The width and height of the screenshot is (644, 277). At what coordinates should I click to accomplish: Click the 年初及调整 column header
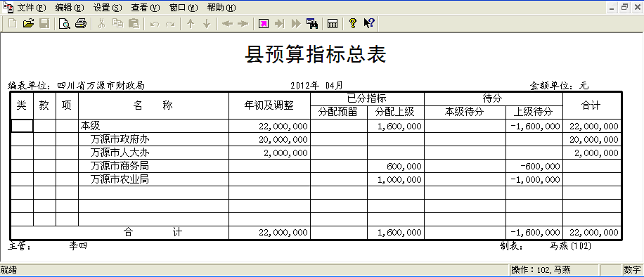coord(269,105)
